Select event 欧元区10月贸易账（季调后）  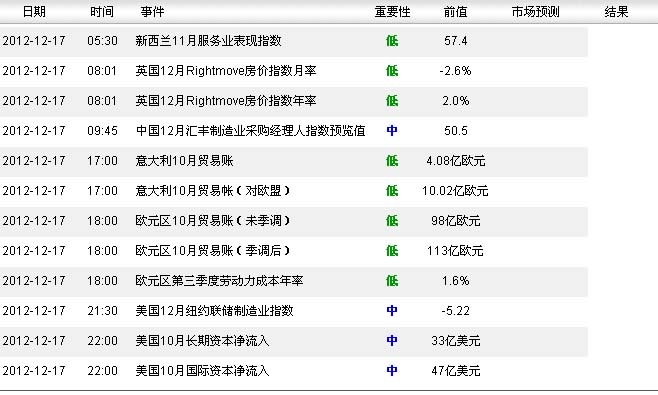click(x=213, y=251)
